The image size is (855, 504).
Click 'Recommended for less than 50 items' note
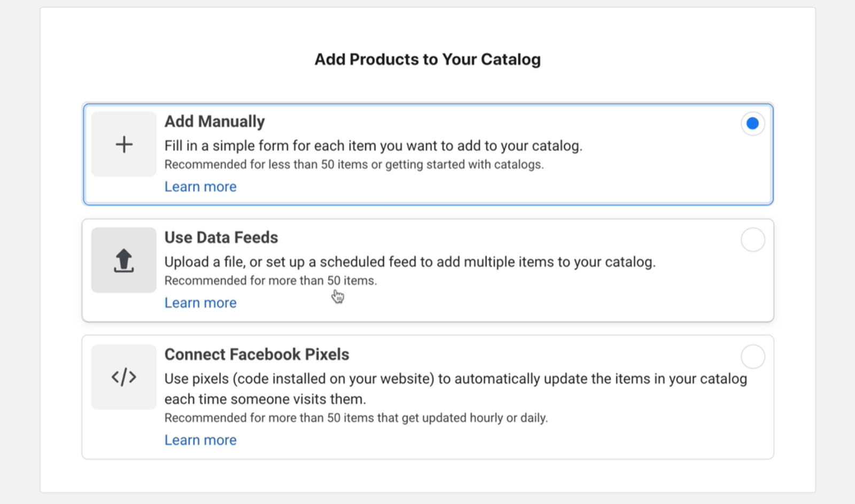[x=354, y=164]
